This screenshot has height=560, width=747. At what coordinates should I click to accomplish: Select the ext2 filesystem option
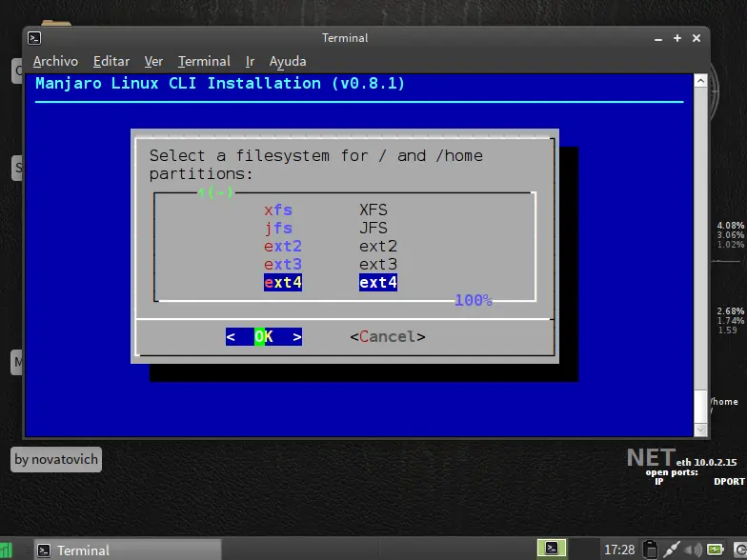[x=330, y=246]
